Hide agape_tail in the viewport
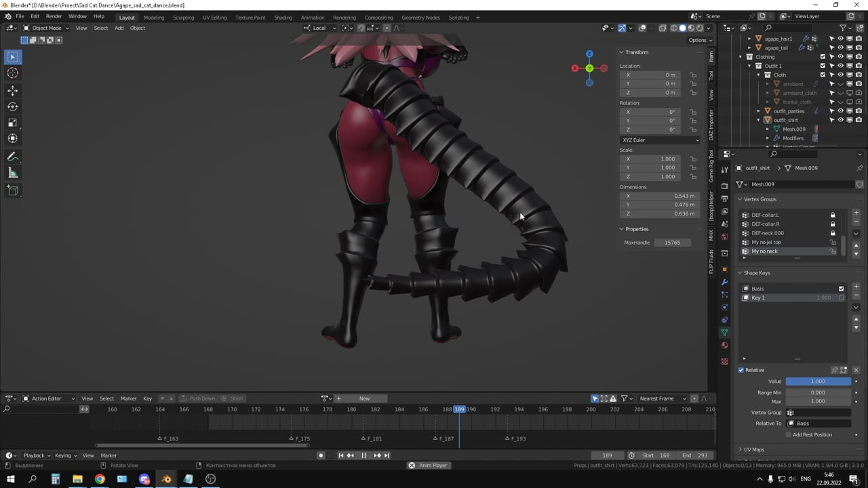 [841, 48]
